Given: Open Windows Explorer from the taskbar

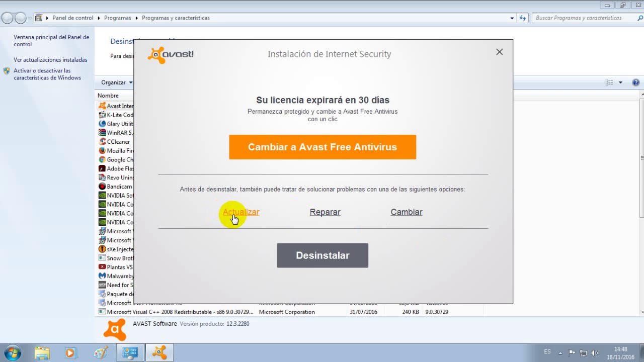Looking at the screenshot, I should pyautogui.click(x=42, y=352).
